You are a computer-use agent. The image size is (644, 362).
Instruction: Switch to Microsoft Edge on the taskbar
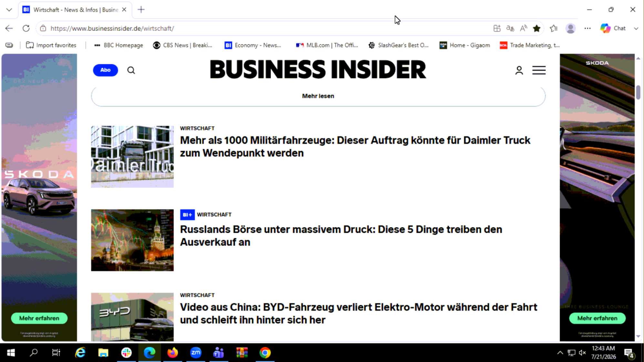click(x=149, y=353)
